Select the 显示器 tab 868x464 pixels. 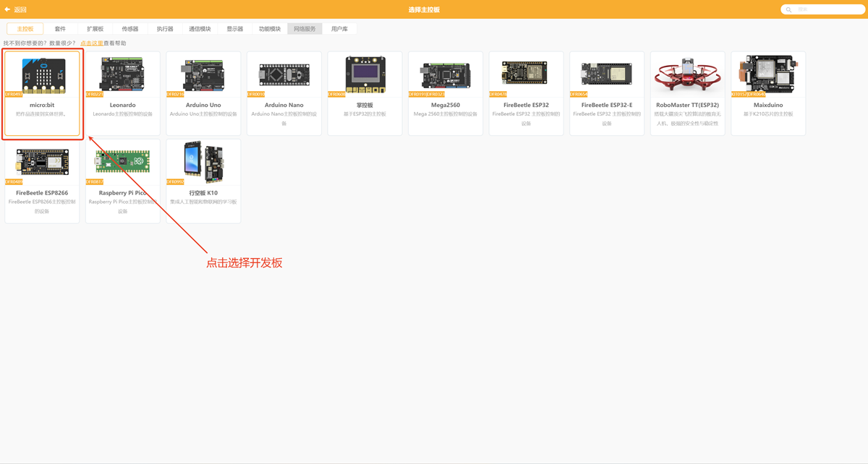pyautogui.click(x=235, y=29)
